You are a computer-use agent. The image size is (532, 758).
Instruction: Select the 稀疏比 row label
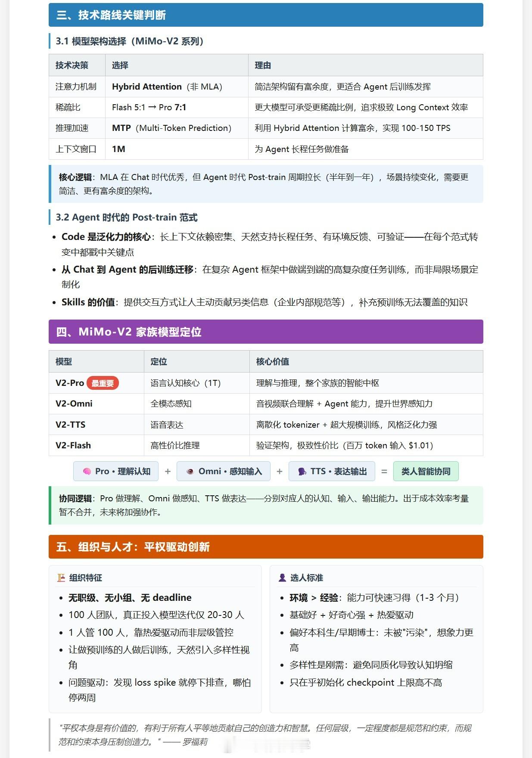click(x=68, y=107)
